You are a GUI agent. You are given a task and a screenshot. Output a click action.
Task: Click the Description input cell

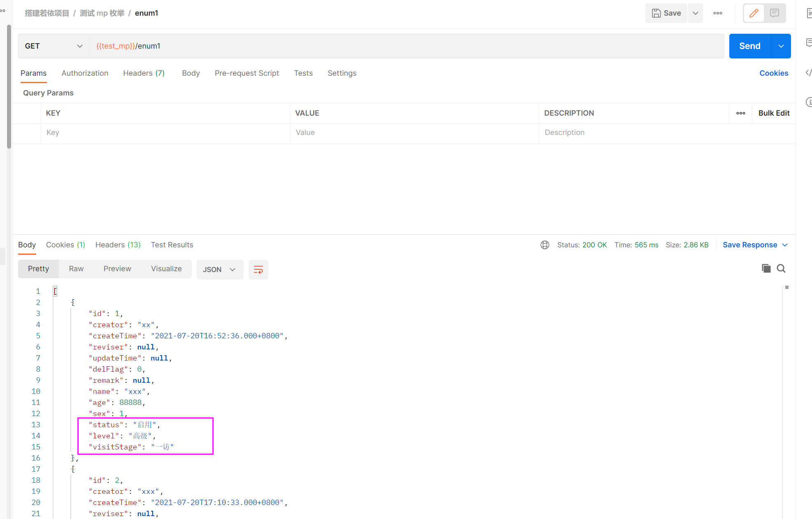pyautogui.click(x=667, y=133)
